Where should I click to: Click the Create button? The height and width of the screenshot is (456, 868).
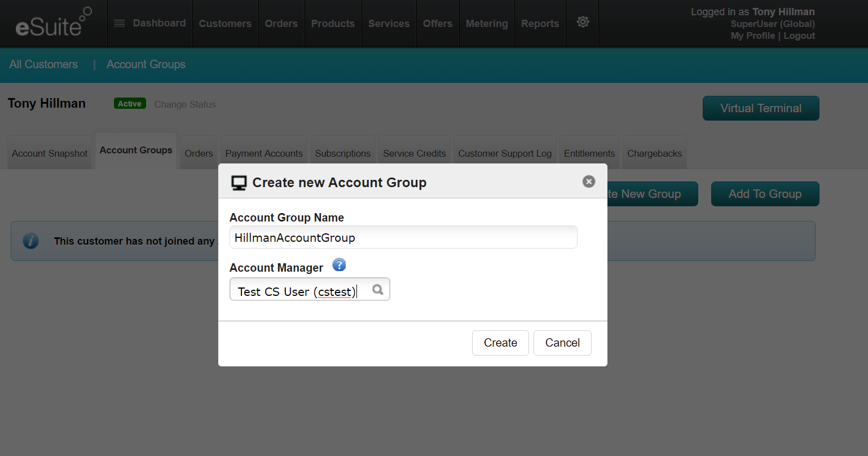click(500, 343)
